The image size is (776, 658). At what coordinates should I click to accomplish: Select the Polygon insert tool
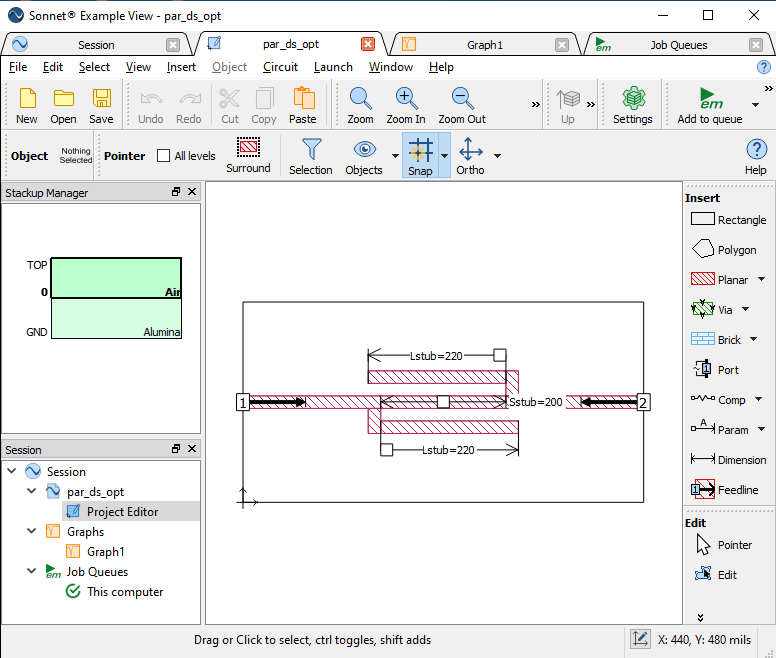coord(723,249)
